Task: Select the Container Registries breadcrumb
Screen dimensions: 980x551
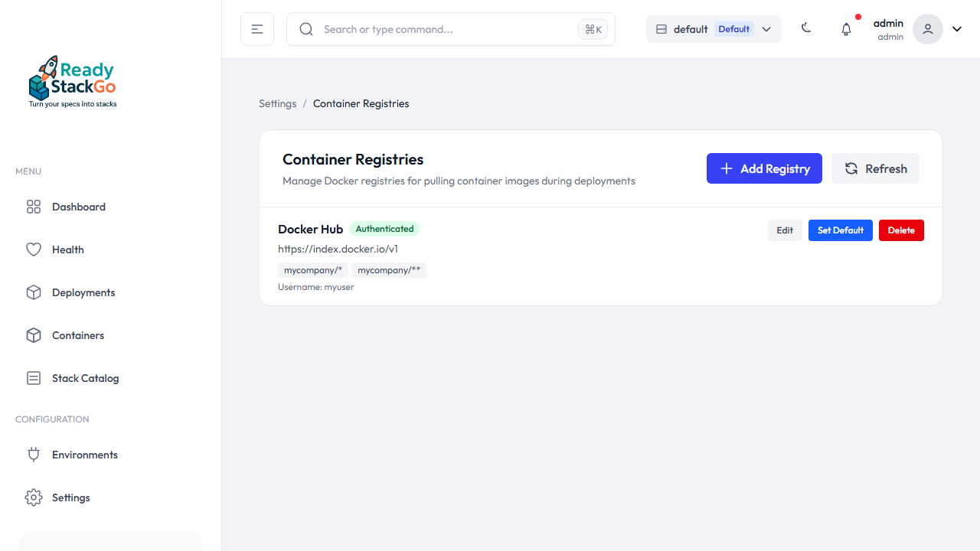Action: click(x=361, y=103)
